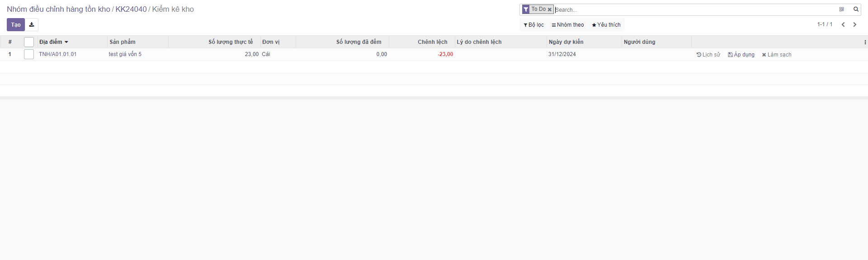Click the Lịch sử history icon button
Viewport: 868px width, 260px height.
(708, 55)
